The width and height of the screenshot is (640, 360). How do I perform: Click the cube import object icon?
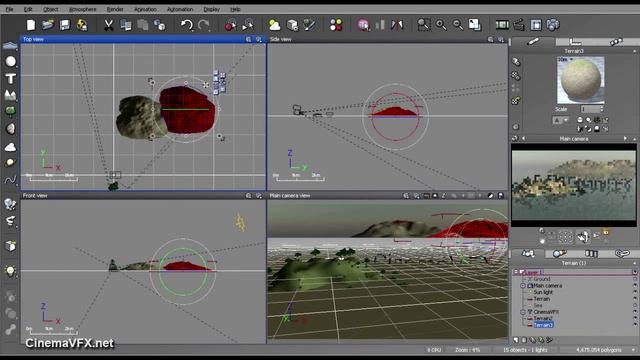point(11,246)
